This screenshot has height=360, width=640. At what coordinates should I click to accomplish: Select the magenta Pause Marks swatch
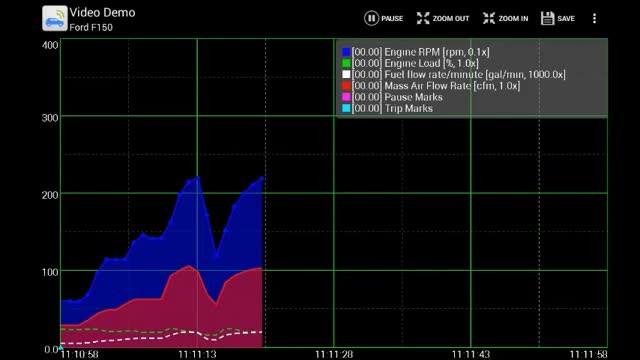[x=346, y=97]
